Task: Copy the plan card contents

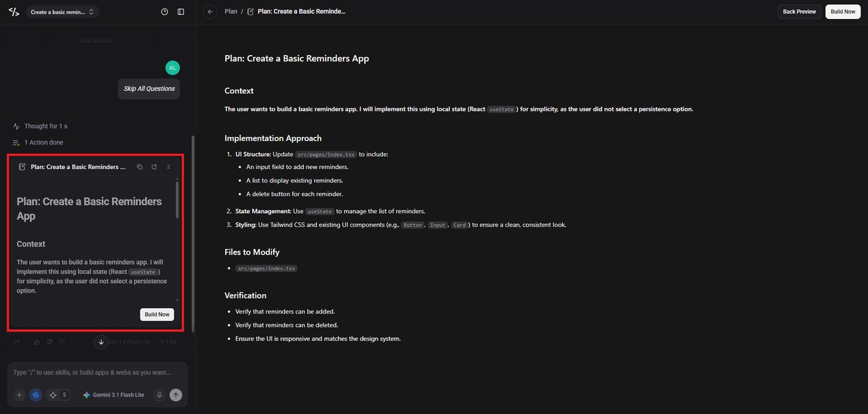Action: point(140,167)
